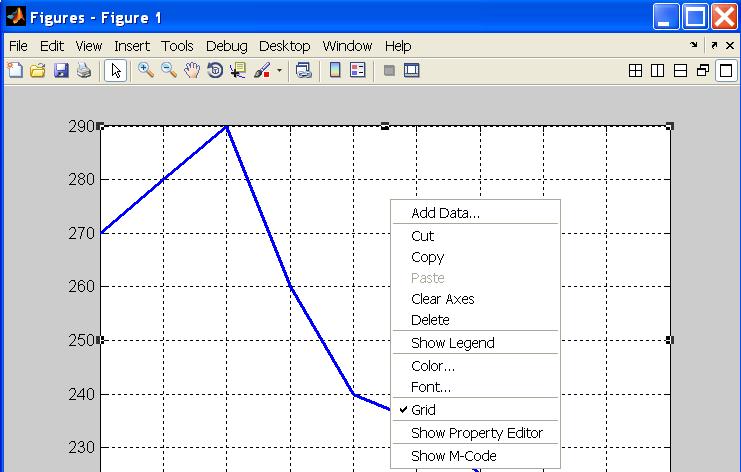The height and width of the screenshot is (472, 741).
Task: Open the Edit menu
Action: [x=52, y=46]
